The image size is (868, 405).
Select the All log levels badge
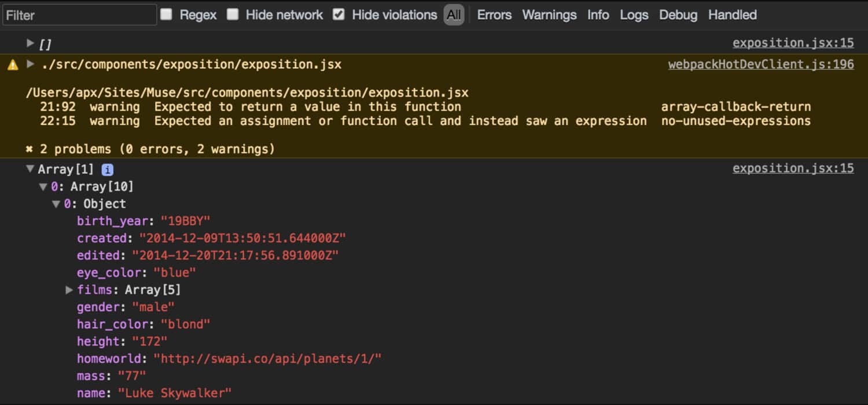click(x=454, y=14)
